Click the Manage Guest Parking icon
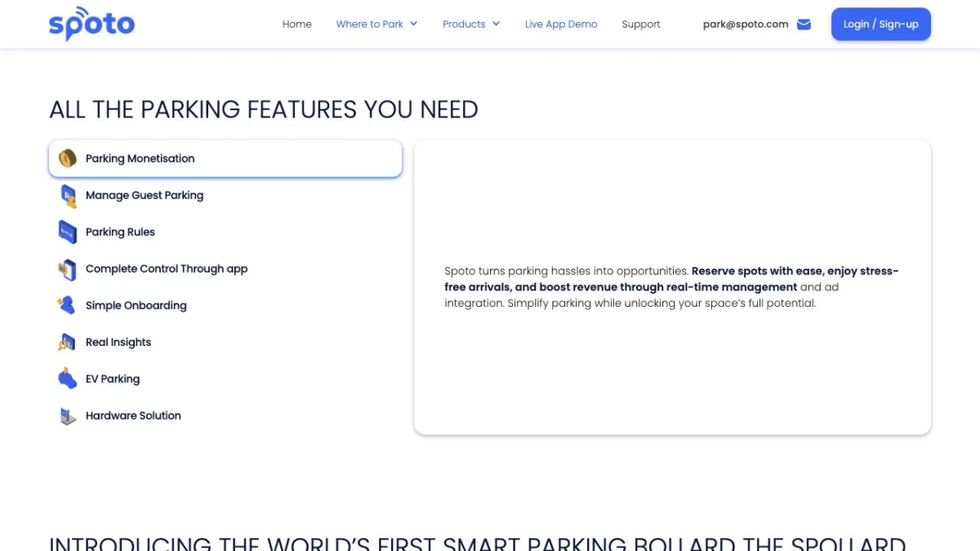 tap(68, 196)
